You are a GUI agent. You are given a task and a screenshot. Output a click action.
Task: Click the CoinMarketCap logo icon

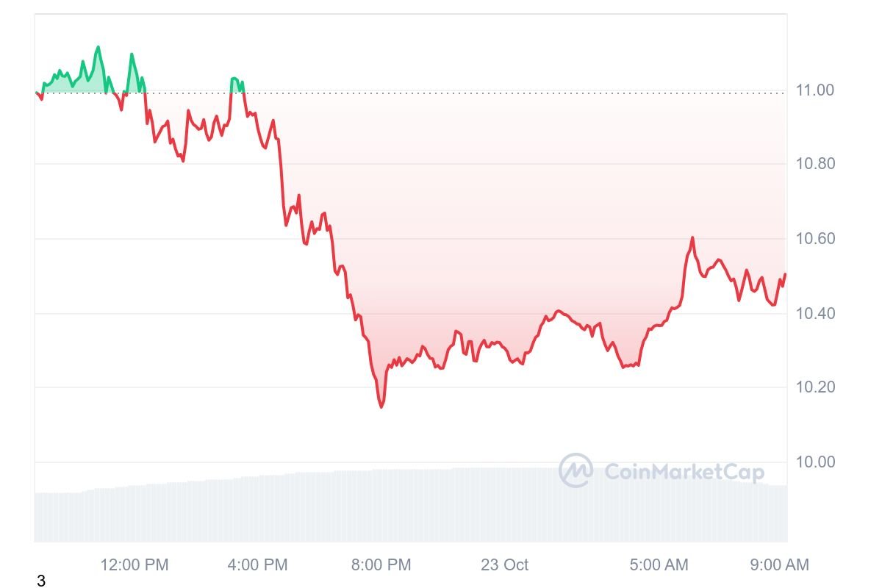point(576,470)
